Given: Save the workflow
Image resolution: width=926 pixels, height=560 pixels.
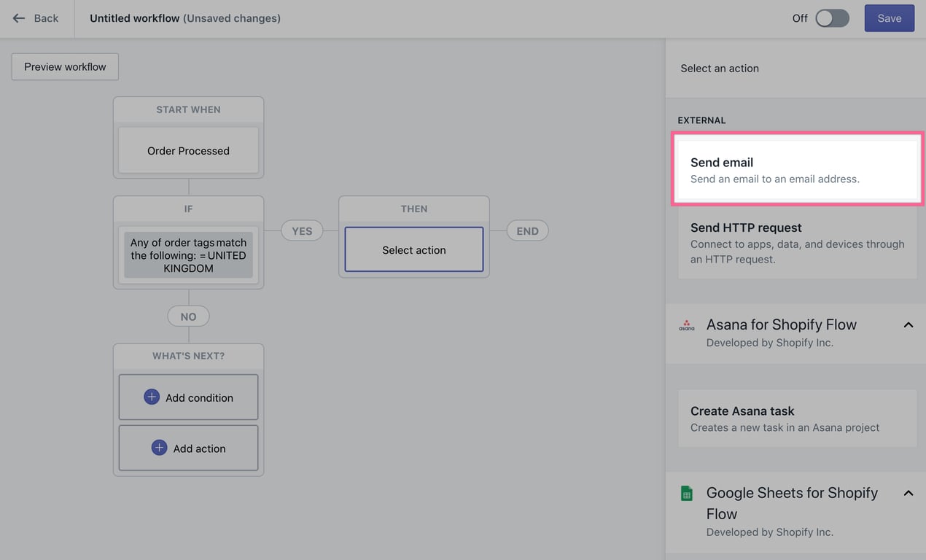Looking at the screenshot, I should (x=890, y=18).
